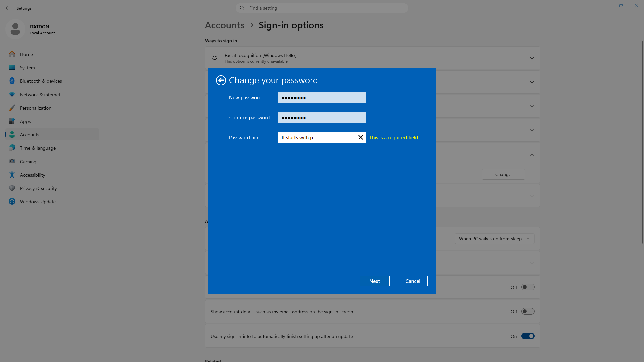Click the Windows Update icon
This screenshot has height=362, width=644.
coord(12,202)
